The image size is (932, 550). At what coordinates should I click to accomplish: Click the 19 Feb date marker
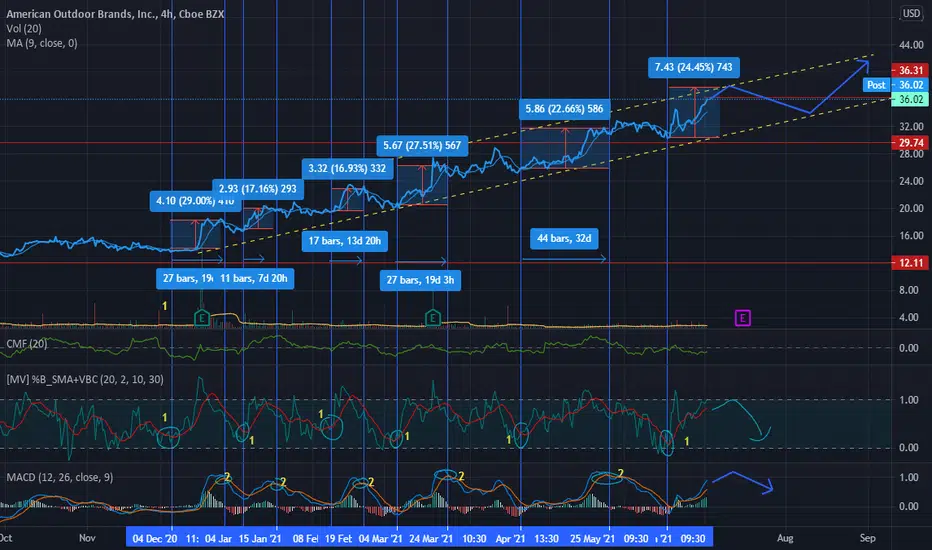tap(338, 539)
